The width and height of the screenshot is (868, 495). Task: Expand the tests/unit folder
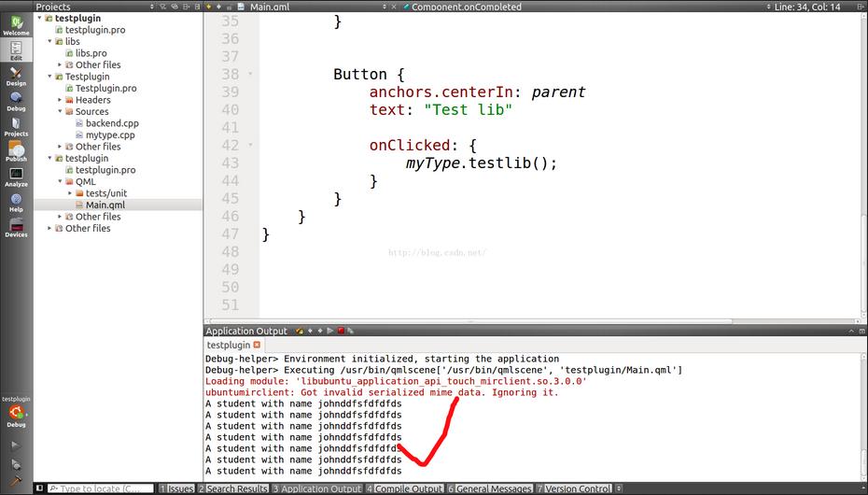(70, 193)
